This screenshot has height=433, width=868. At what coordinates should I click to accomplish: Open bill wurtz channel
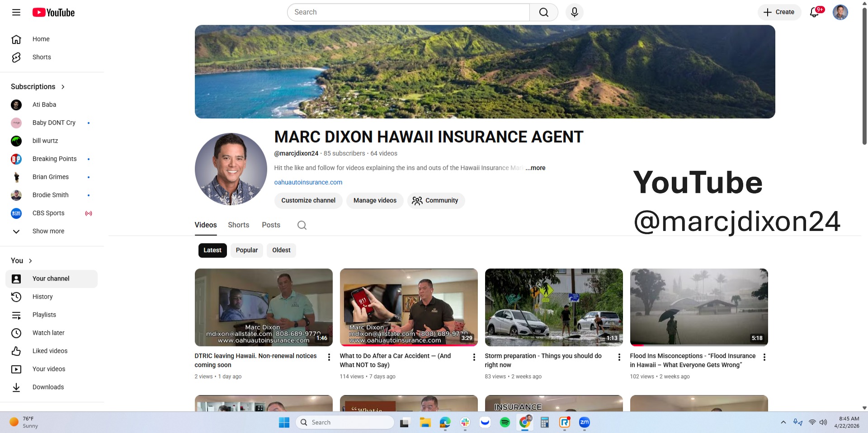click(52, 141)
